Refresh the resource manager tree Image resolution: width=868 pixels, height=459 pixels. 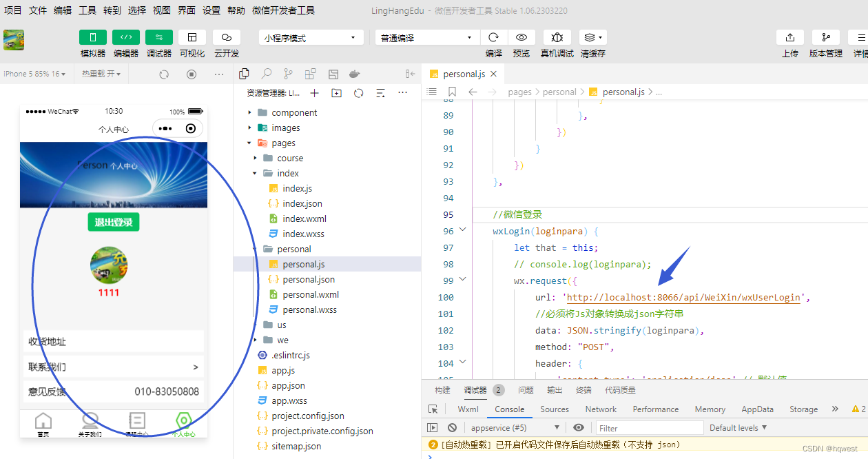358,93
